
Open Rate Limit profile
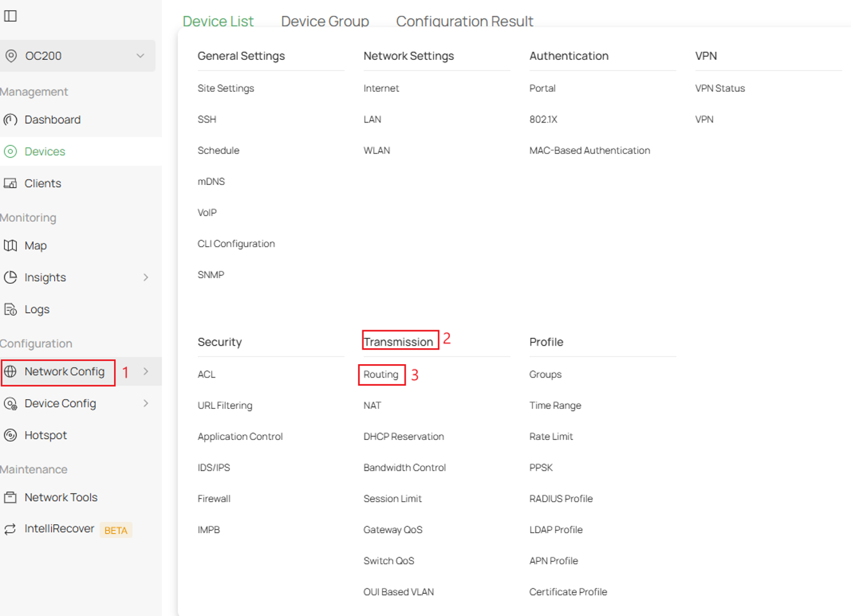pyautogui.click(x=551, y=437)
